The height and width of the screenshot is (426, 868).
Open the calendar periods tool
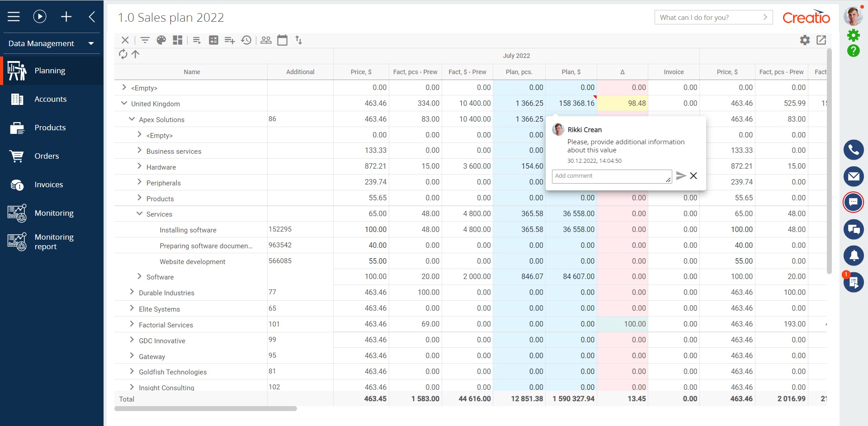(x=283, y=40)
